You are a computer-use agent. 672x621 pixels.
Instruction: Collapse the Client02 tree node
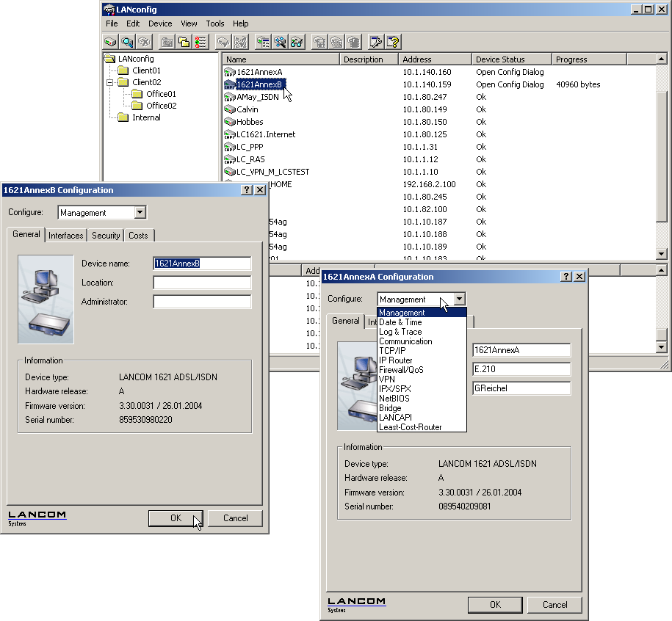click(x=110, y=82)
